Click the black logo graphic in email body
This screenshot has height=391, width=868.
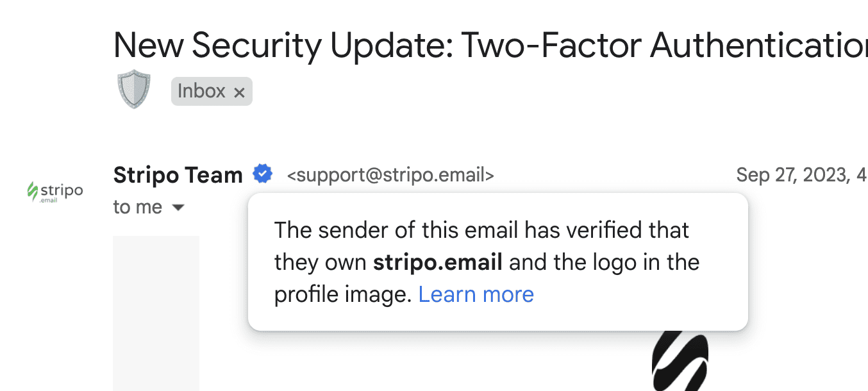pyautogui.click(x=680, y=361)
